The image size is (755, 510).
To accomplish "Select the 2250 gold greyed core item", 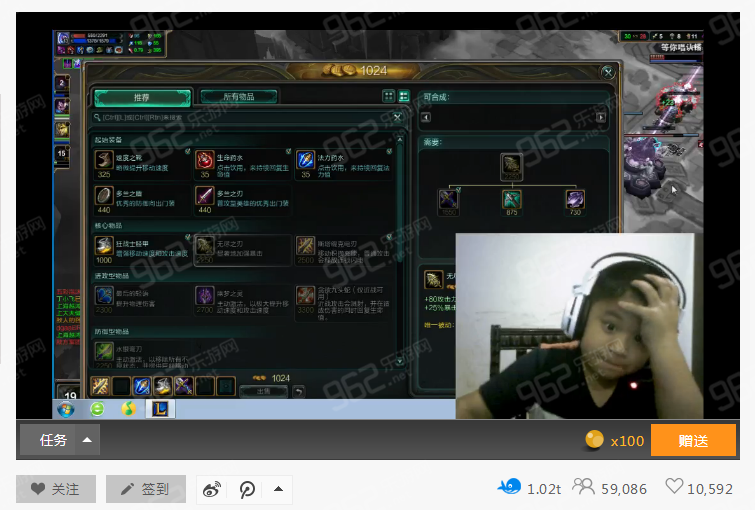I will [243, 250].
